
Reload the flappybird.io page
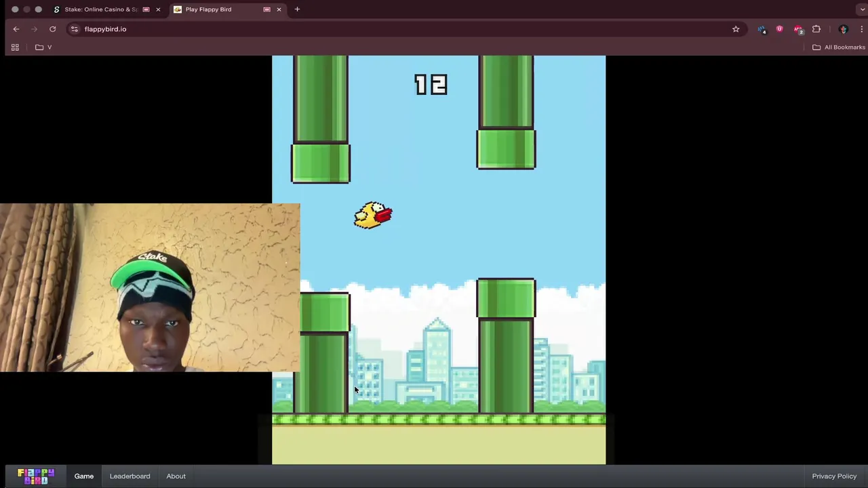[52, 29]
